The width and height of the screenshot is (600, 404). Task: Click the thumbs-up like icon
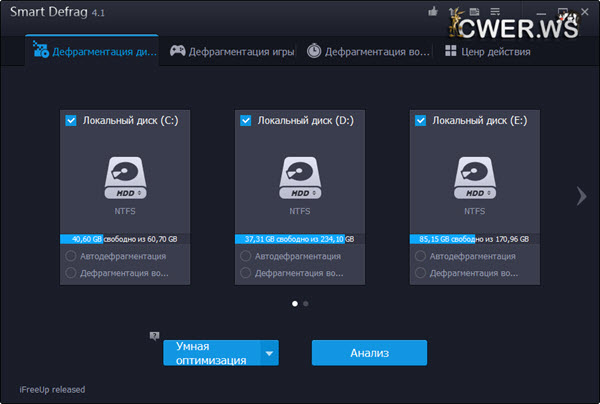[x=433, y=12]
